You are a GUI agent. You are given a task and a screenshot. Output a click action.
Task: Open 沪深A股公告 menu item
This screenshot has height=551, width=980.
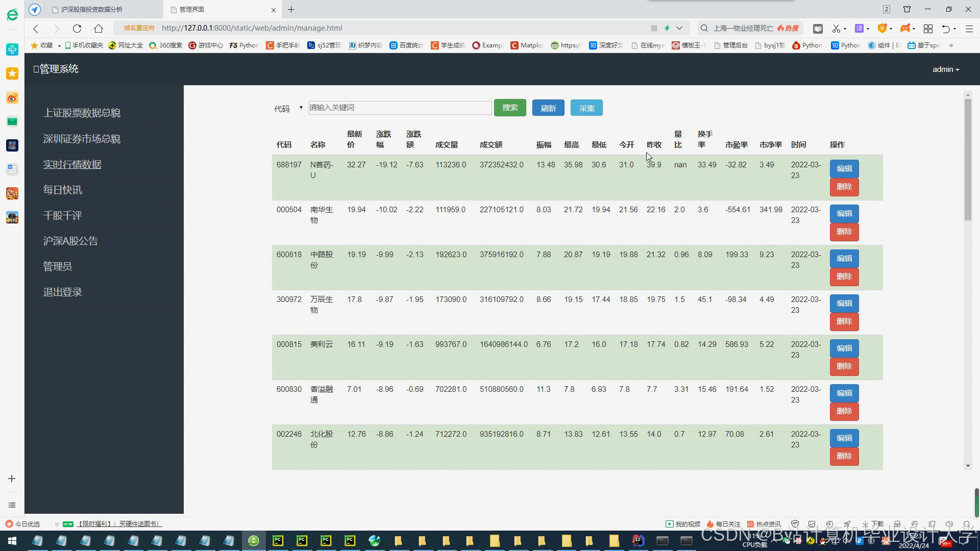(70, 241)
